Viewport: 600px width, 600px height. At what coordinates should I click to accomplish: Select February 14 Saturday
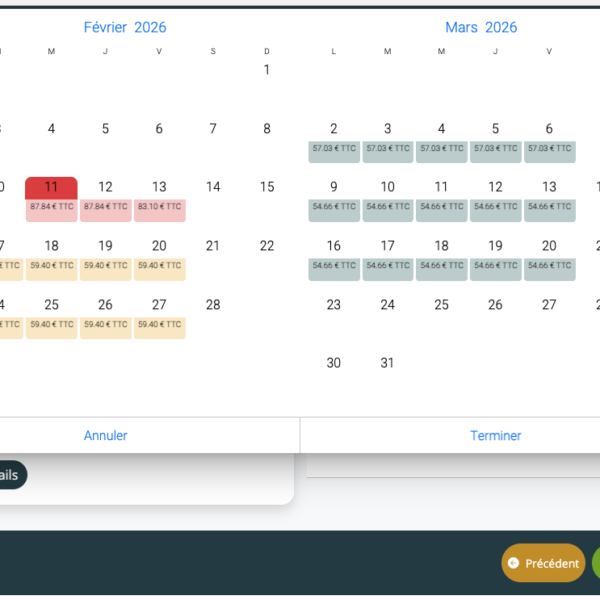(213, 187)
